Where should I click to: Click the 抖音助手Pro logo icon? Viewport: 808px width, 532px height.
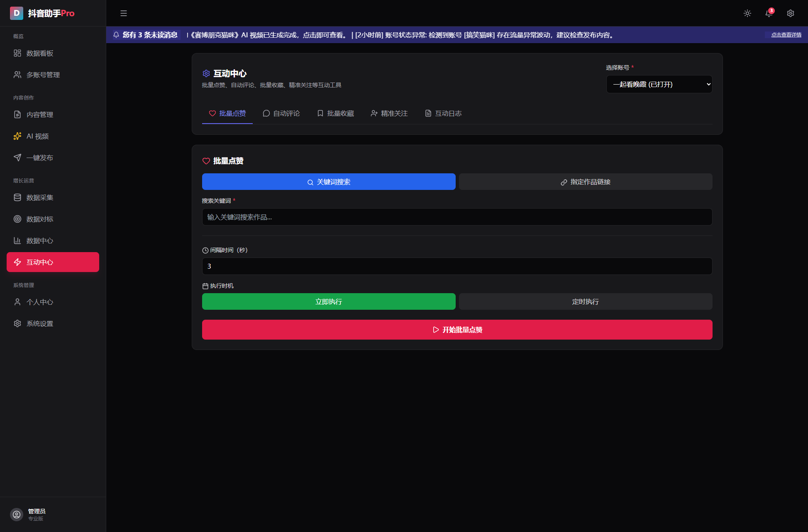pos(17,13)
